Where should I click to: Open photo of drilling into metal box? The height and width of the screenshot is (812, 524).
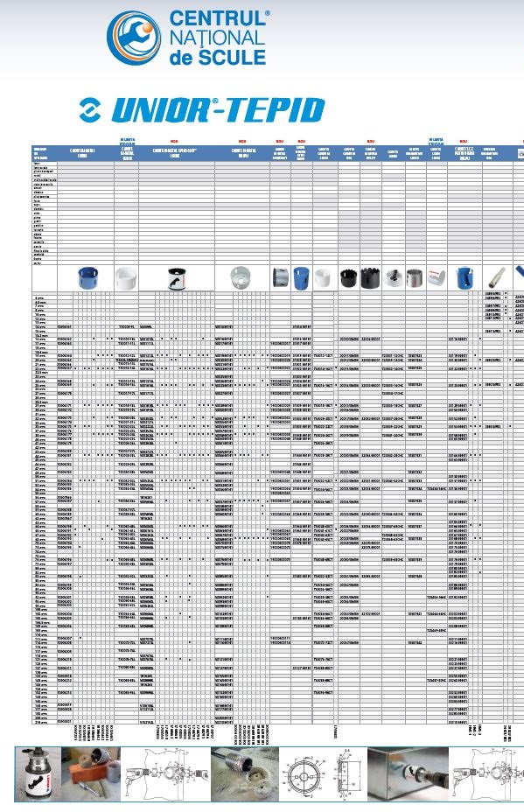[409, 773]
